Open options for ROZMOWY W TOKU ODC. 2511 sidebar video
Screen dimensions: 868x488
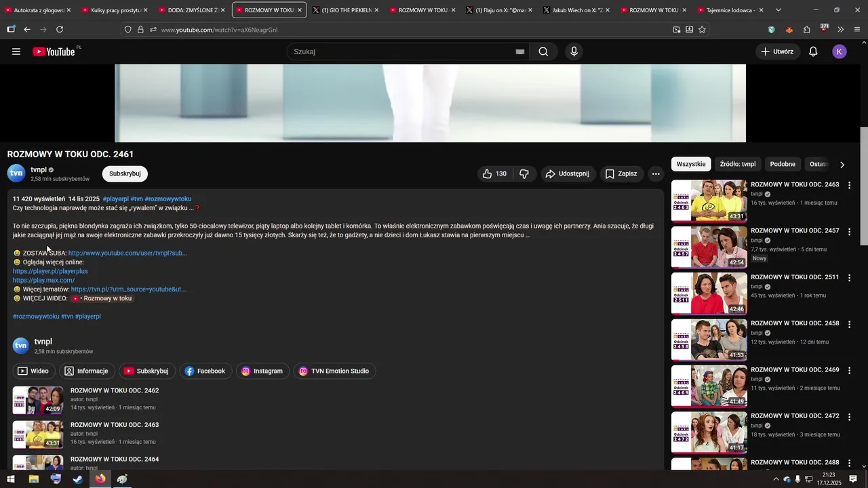coord(849,278)
